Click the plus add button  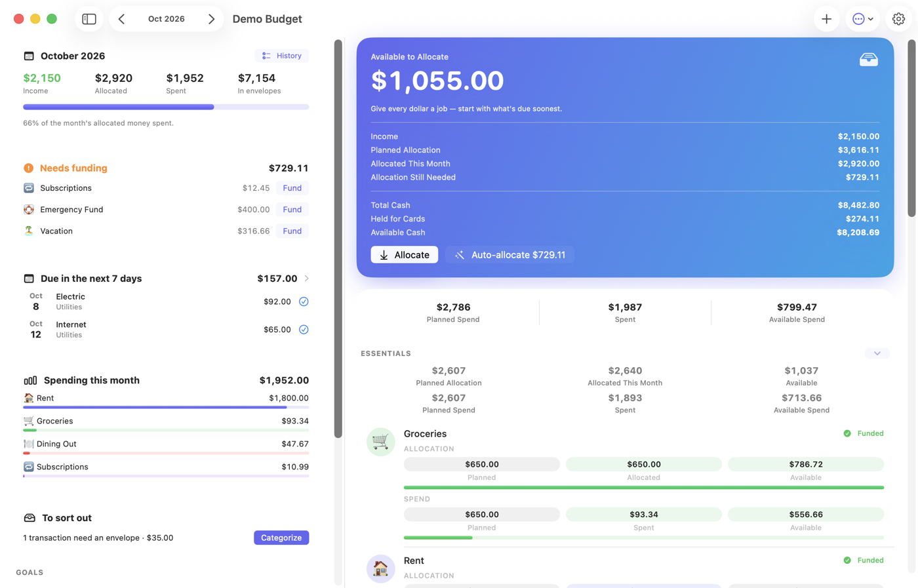tap(826, 19)
